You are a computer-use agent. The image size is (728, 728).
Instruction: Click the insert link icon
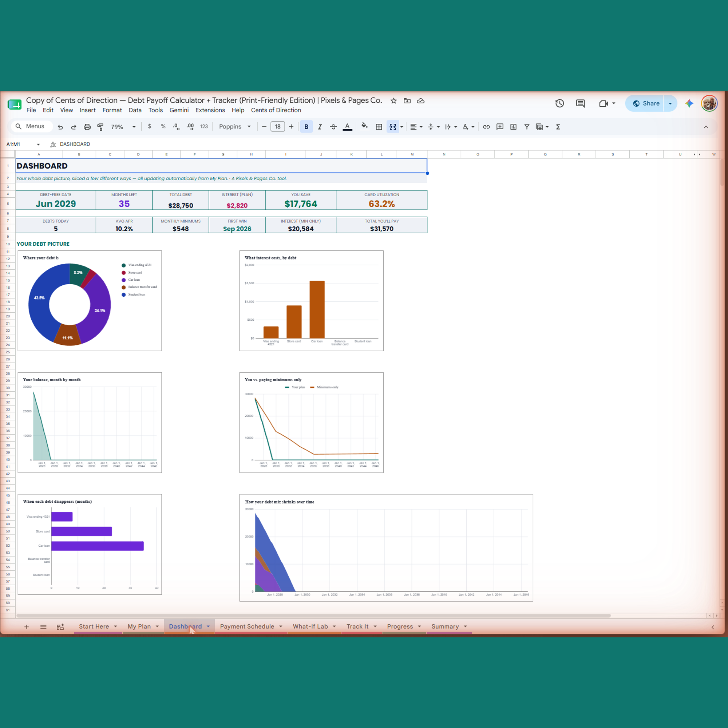(486, 127)
